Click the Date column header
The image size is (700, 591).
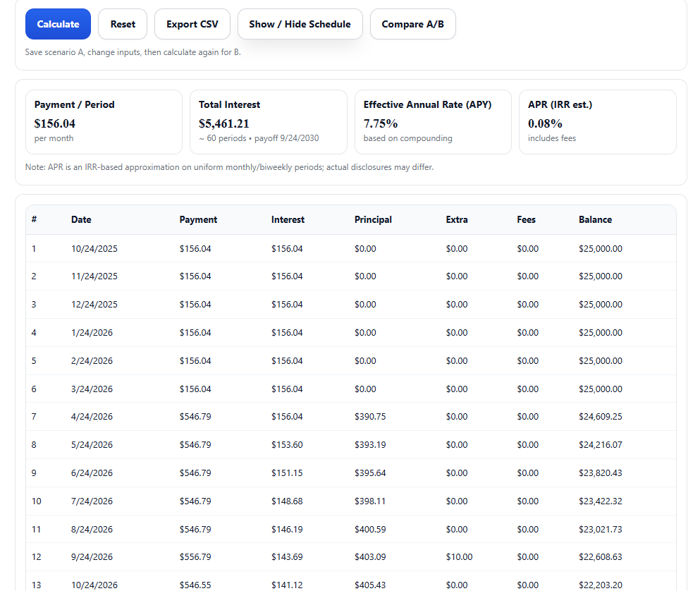81,219
